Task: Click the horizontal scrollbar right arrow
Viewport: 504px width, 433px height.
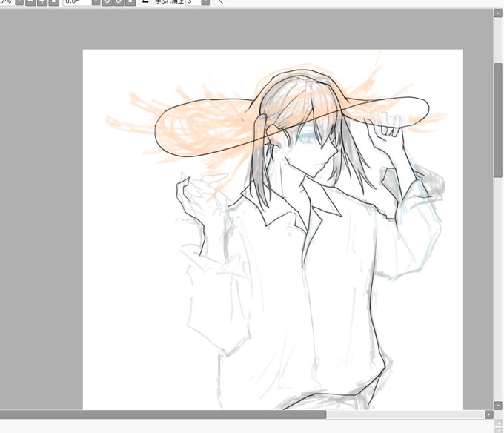Action: 488,414
